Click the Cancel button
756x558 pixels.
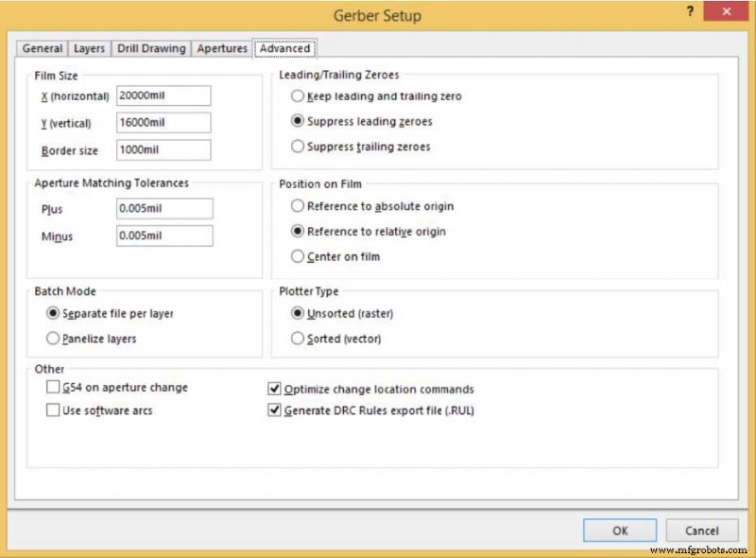click(703, 531)
